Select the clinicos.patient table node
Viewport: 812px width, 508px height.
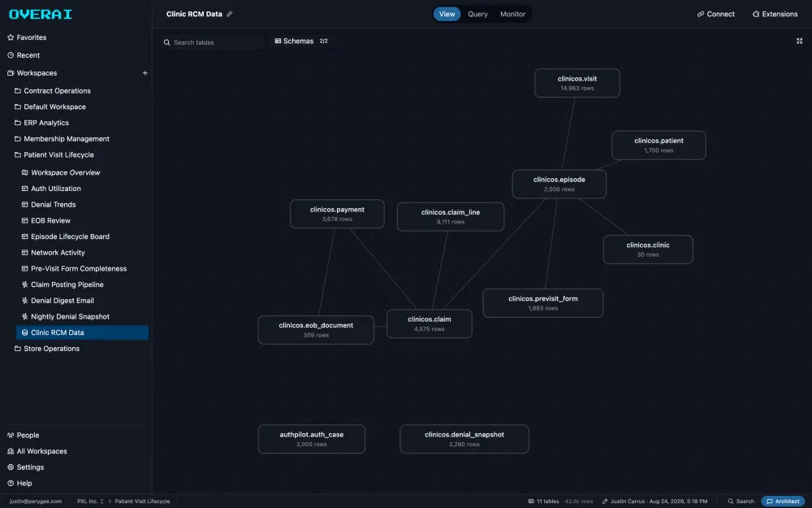coord(659,145)
